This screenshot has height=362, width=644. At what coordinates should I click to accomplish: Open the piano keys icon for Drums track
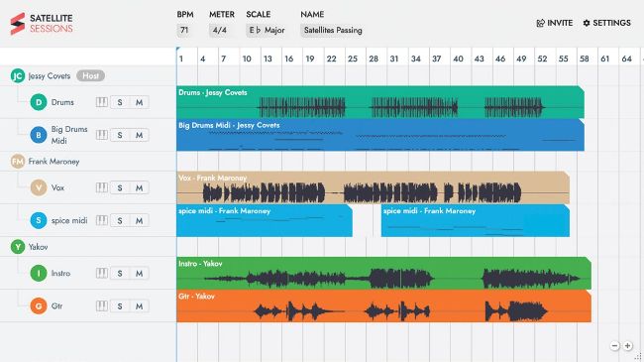pos(102,102)
